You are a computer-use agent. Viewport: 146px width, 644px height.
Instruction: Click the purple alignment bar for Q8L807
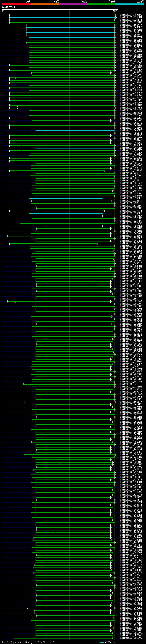63,138
